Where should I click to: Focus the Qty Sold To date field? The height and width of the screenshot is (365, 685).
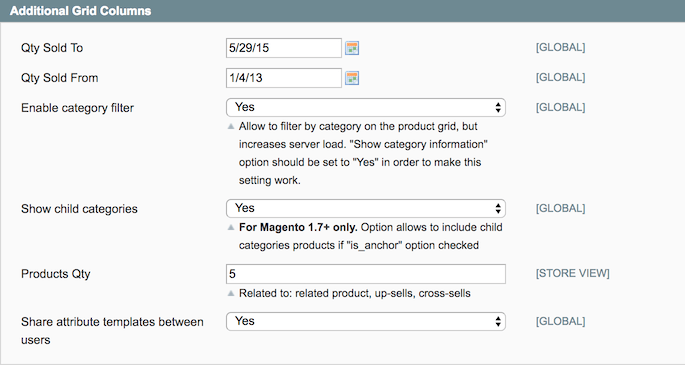click(x=284, y=48)
